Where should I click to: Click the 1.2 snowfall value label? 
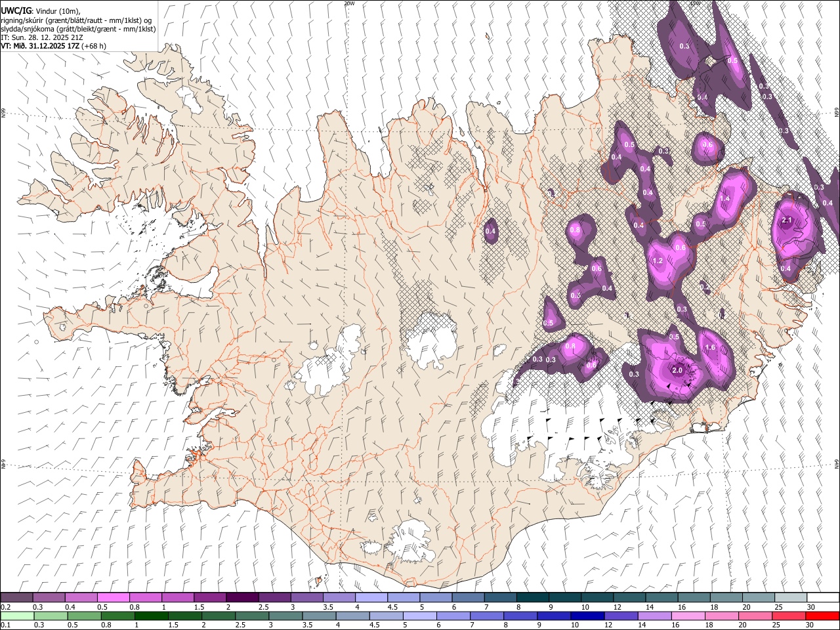pos(658,261)
